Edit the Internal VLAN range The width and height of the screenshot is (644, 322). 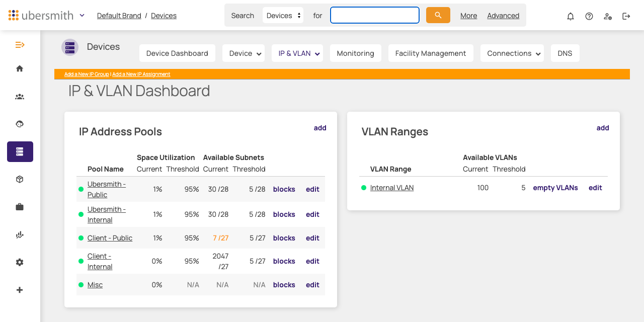[x=595, y=188]
